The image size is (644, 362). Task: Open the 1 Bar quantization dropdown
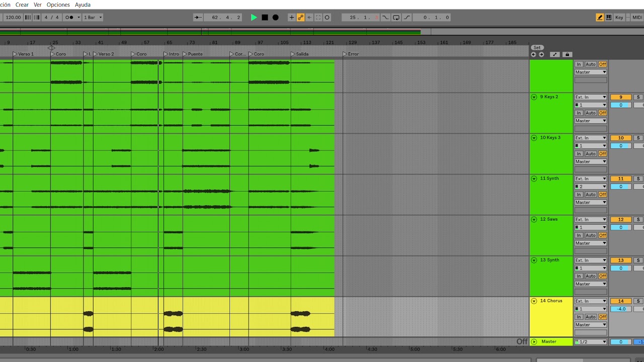point(93,17)
